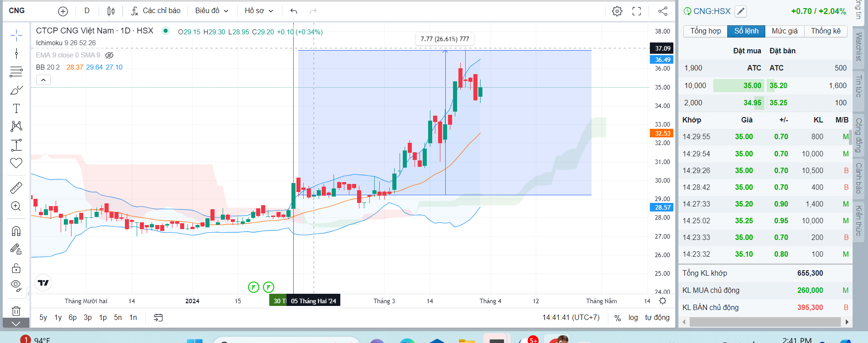
Task: Click the first F event marker
Action: point(254,287)
